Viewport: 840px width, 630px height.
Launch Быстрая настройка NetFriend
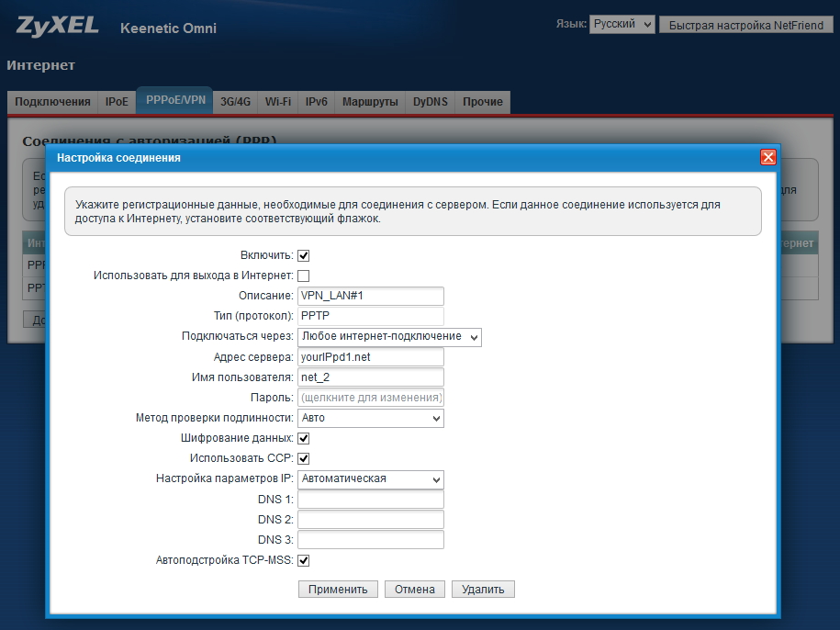pos(746,25)
